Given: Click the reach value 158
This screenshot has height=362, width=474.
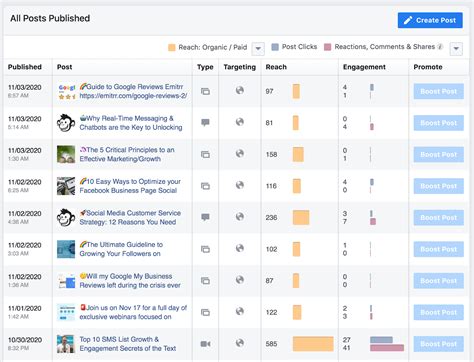Looking at the screenshot, I should tap(271, 154).
